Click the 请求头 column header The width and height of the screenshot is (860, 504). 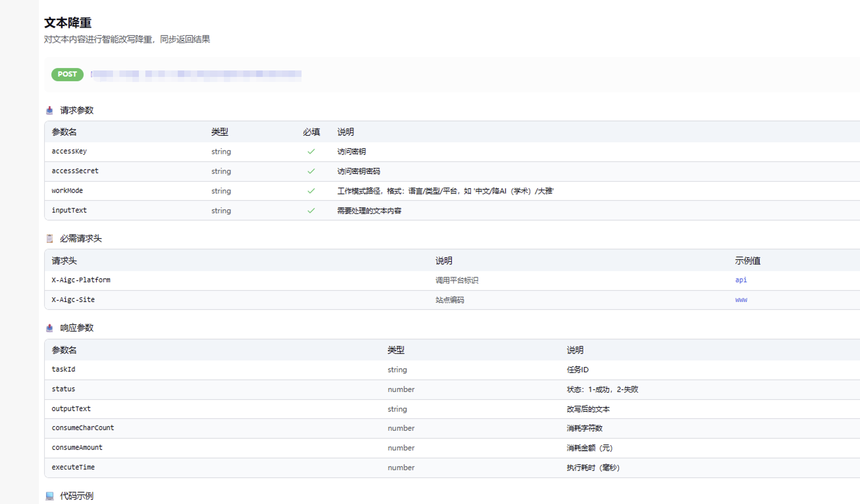click(64, 261)
